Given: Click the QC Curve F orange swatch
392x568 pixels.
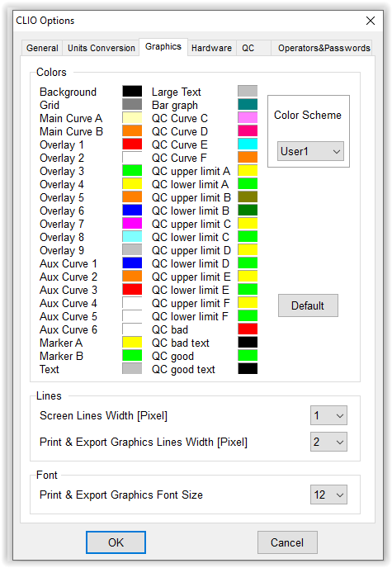Looking at the screenshot, I should 248,157.
